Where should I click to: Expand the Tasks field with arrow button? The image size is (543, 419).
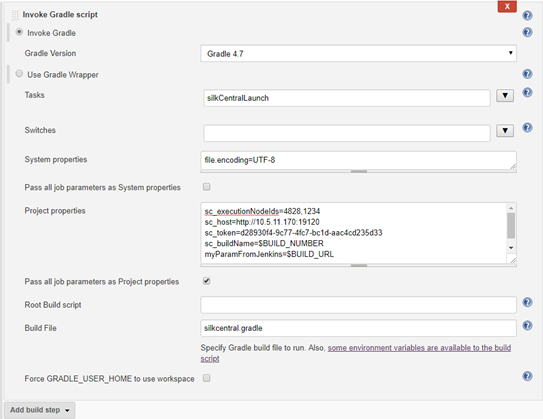(505, 96)
